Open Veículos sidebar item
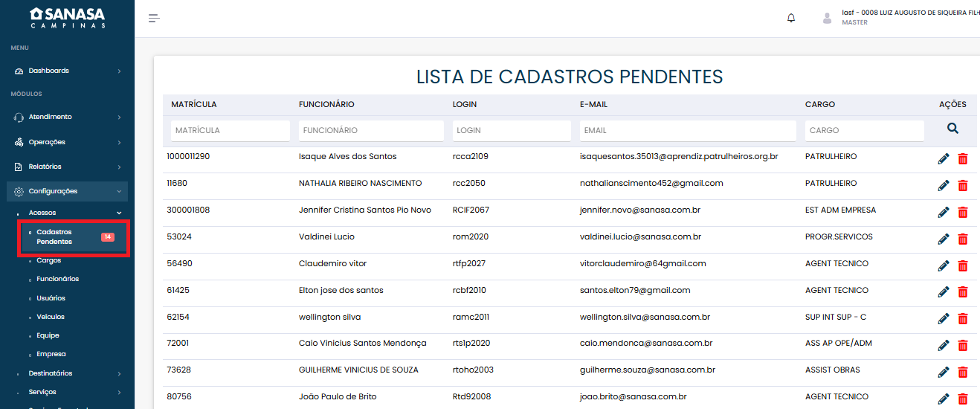 (x=51, y=317)
